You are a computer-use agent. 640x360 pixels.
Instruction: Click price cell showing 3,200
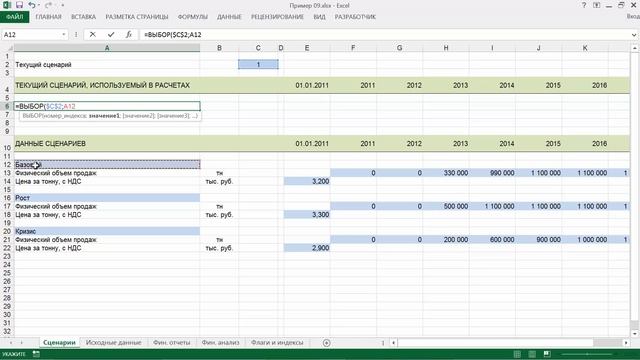coord(307,181)
